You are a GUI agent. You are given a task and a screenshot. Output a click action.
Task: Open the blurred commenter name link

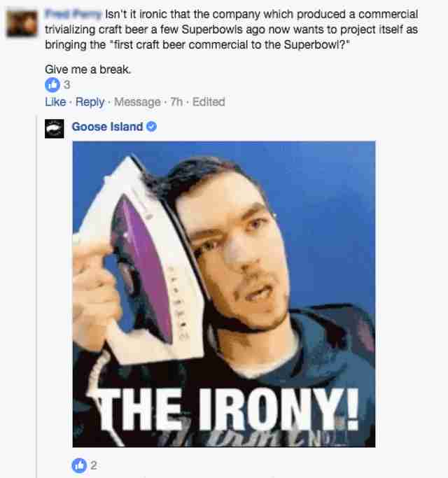pos(73,14)
